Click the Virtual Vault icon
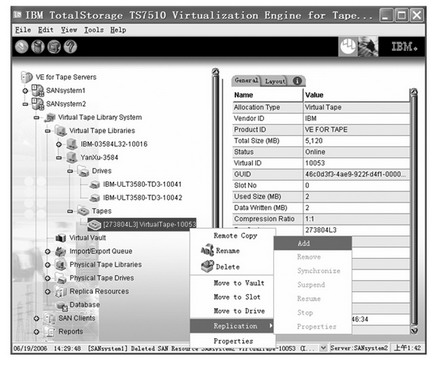This screenshot has height=365, width=440. point(61,238)
